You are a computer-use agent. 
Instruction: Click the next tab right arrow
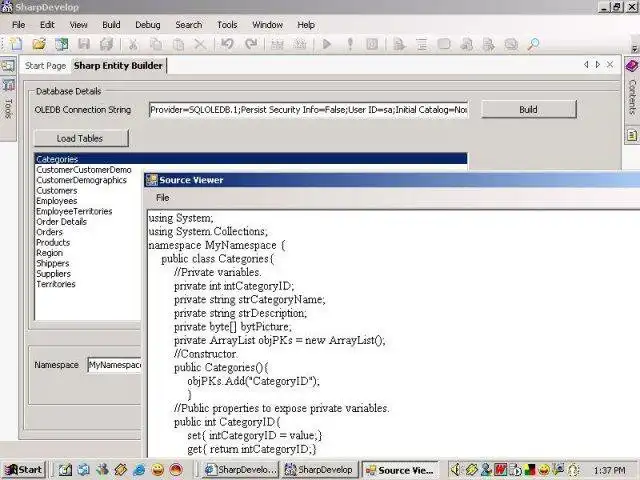coord(598,64)
